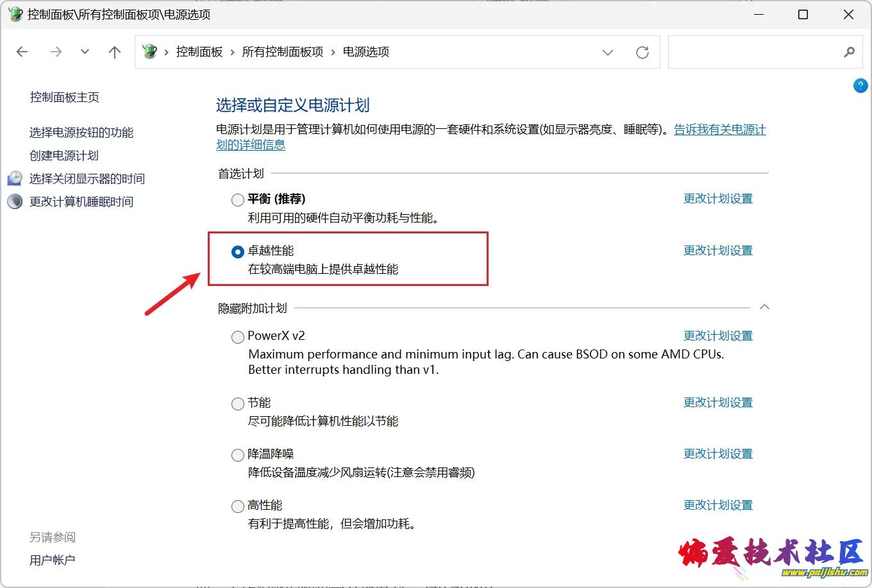
Task: Click the back navigation arrow
Action: point(22,52)
